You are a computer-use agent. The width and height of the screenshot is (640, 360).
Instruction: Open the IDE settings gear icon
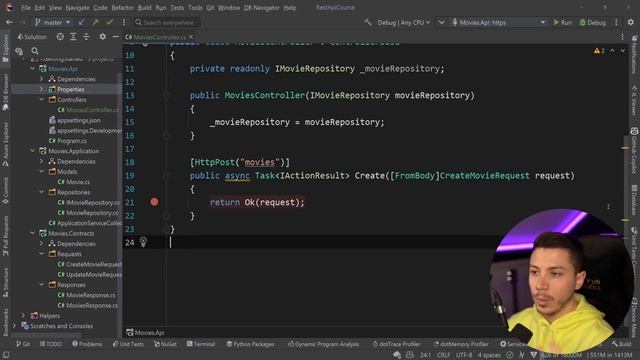click(631, 22)
